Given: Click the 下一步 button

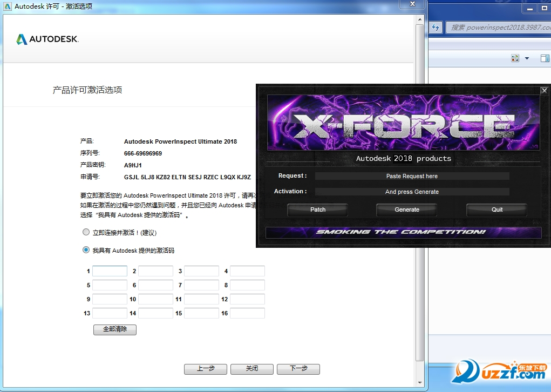Looking at the screenshot, I should click(x=298, y=369).
